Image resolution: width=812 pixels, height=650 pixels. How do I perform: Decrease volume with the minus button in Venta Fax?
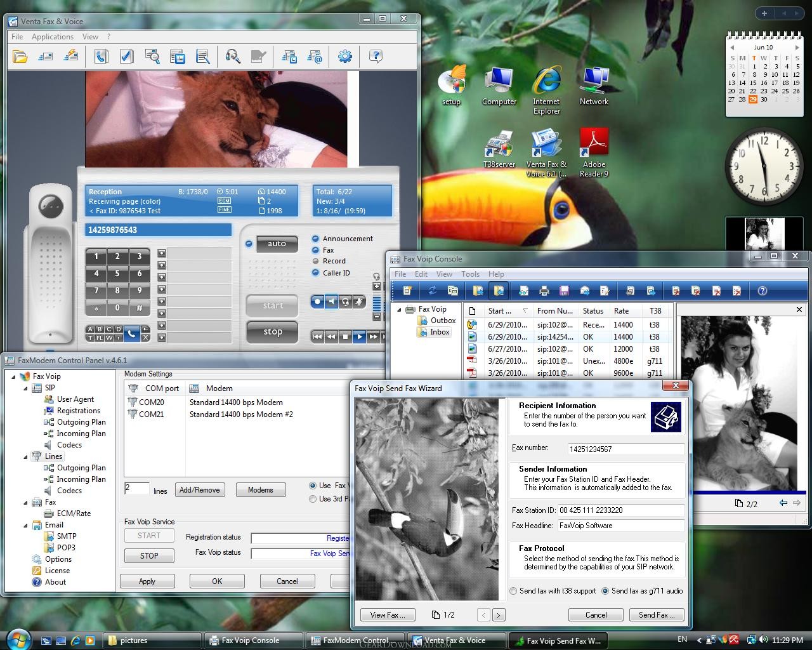click(x=377, y=316)
